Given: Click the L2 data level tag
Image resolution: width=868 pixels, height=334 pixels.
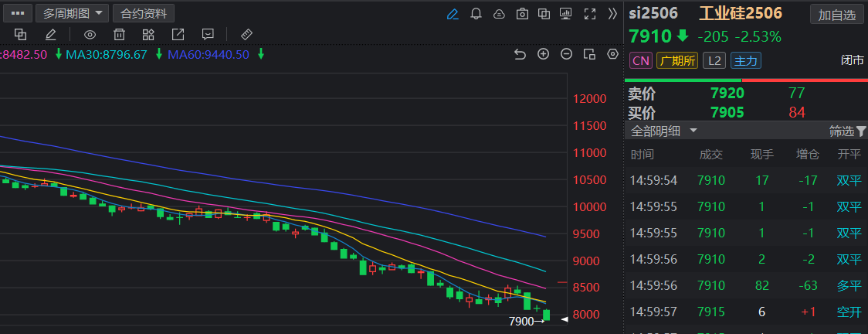Looking at the screenshot, I should (714, 60).
